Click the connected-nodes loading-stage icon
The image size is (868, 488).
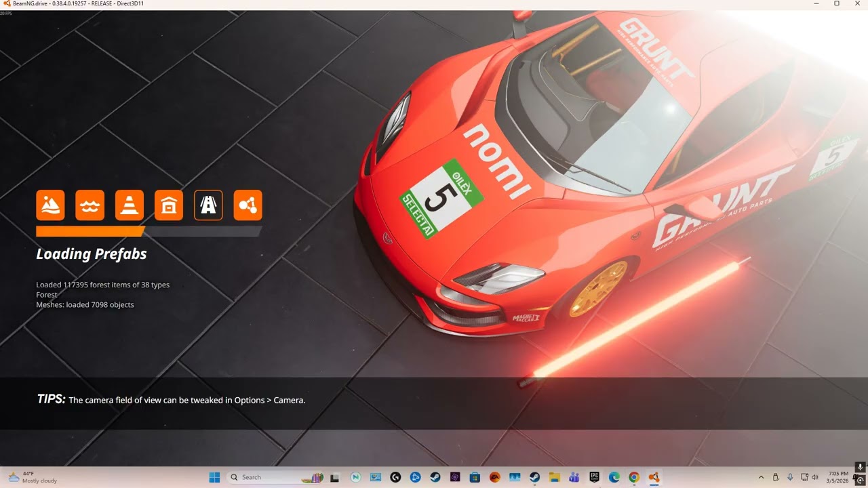[x=248, y=205]
